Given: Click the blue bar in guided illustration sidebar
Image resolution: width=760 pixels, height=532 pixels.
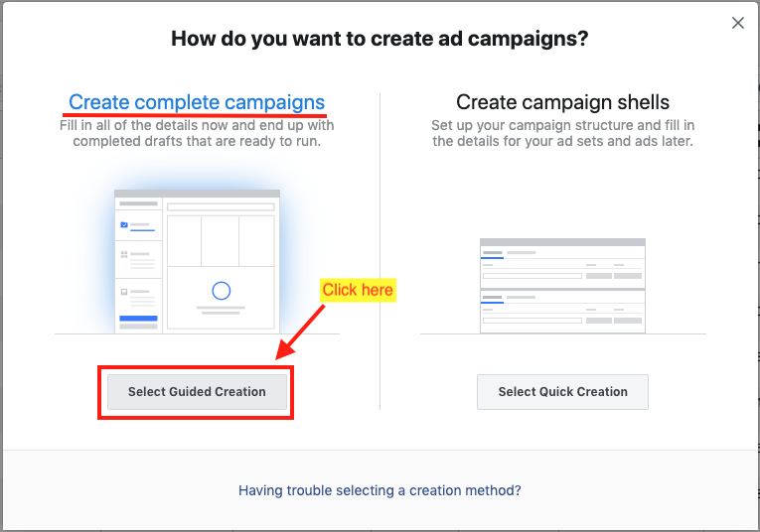Looking at the screenshot, I should [138, 319].
